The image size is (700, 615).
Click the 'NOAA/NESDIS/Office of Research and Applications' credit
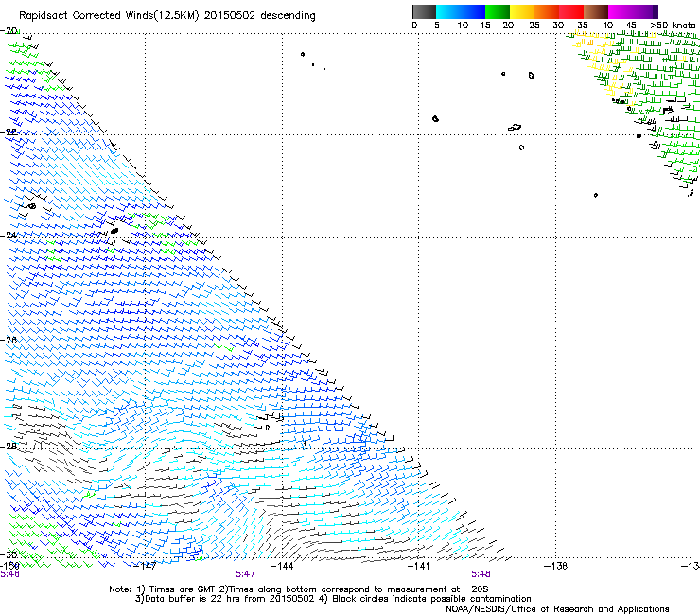[x=557, y=609]
